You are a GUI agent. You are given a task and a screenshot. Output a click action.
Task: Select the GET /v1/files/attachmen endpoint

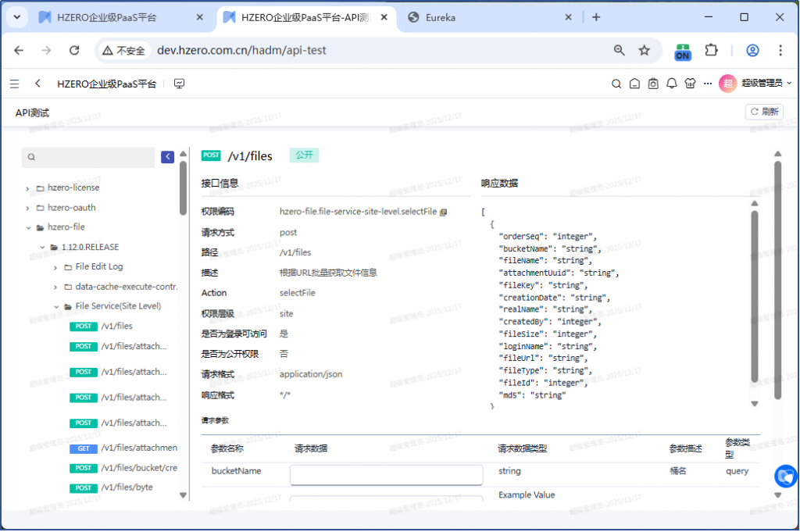137,448
